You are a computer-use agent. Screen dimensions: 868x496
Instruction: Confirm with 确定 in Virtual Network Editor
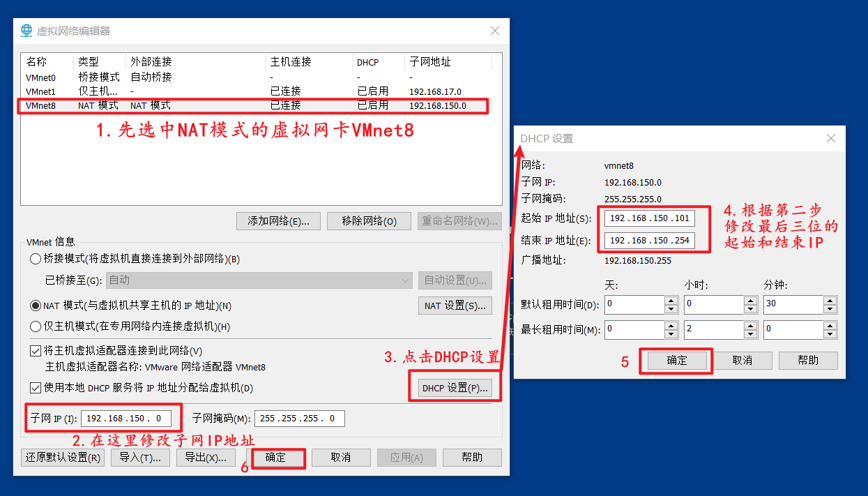tap(275, 458)
